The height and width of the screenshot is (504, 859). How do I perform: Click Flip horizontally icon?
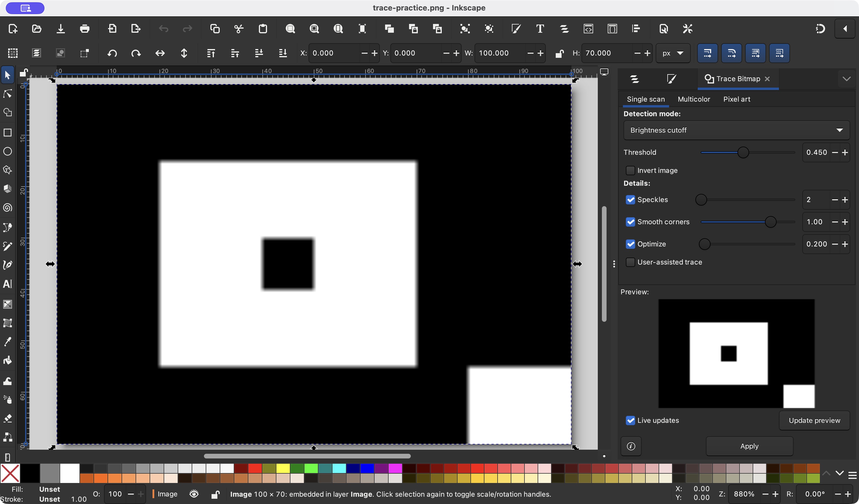click(160, 53)
